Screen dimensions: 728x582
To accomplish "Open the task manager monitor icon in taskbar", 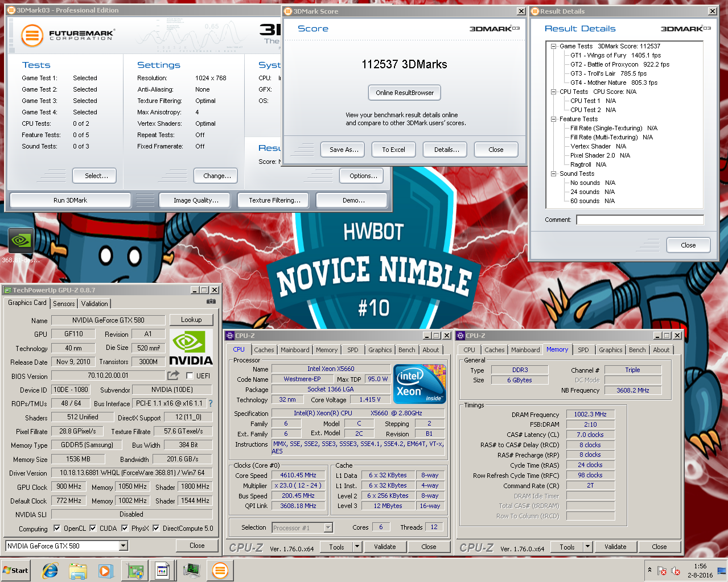I will coord(192,571).
